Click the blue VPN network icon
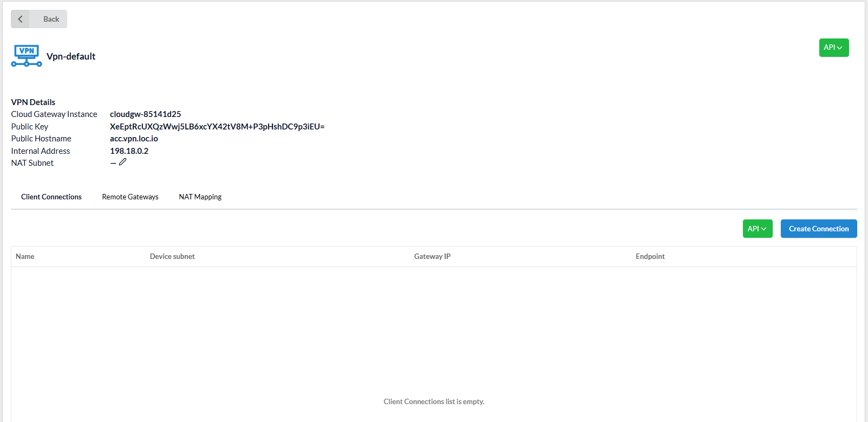This screenshot has height=422, width=868. click(27, 56)
